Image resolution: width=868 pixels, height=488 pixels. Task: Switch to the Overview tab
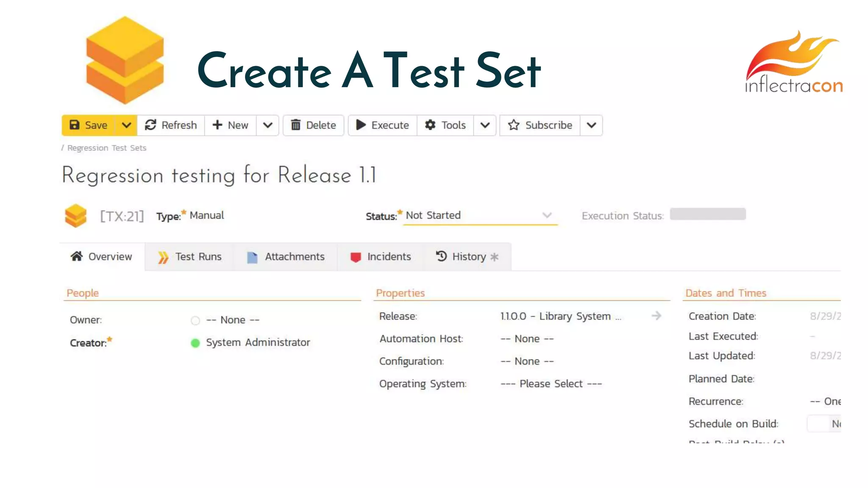click(102, 257)
